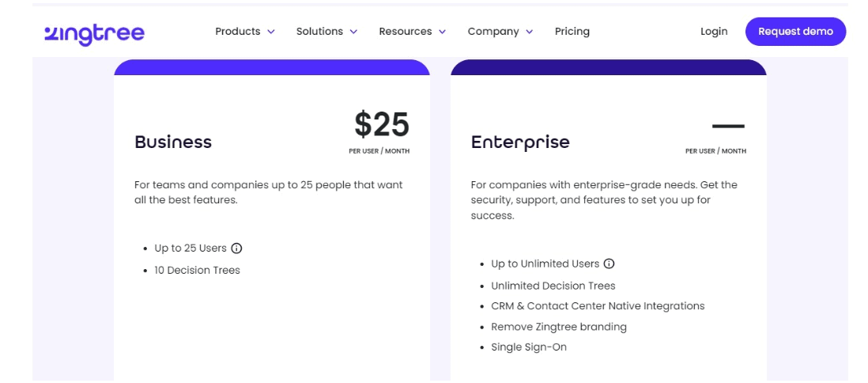Screen dimensions: 868x383
Task: Click the $25 price on Business plan
Action: 381,124
